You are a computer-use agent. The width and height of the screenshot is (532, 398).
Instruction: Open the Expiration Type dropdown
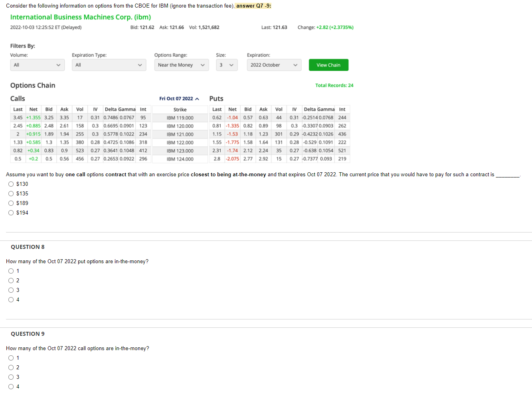click(x=108, y=65)
